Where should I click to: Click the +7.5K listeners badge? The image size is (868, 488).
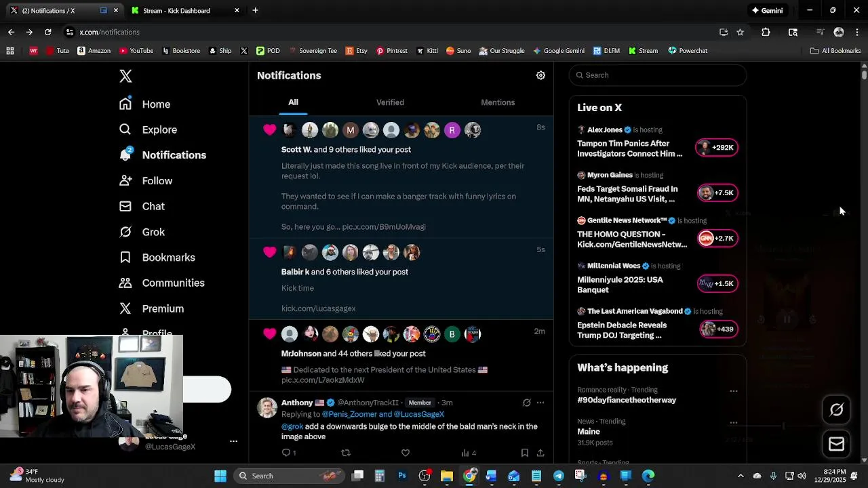pyautogui.click(x=717, y=193)
